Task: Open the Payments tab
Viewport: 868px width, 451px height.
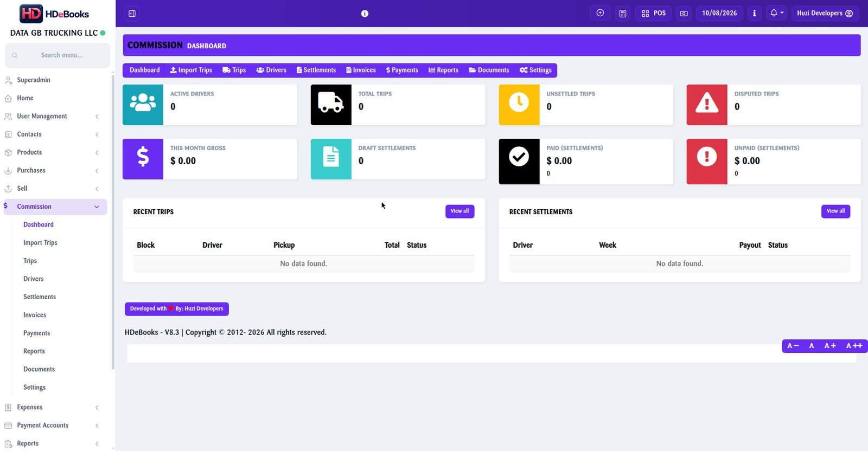Action: pyautogui.click(x=402, y=70)
